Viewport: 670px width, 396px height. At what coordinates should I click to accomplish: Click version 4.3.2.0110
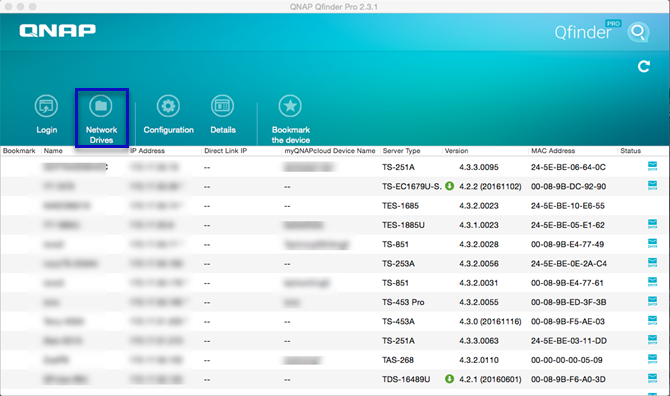tap(479, 360)
